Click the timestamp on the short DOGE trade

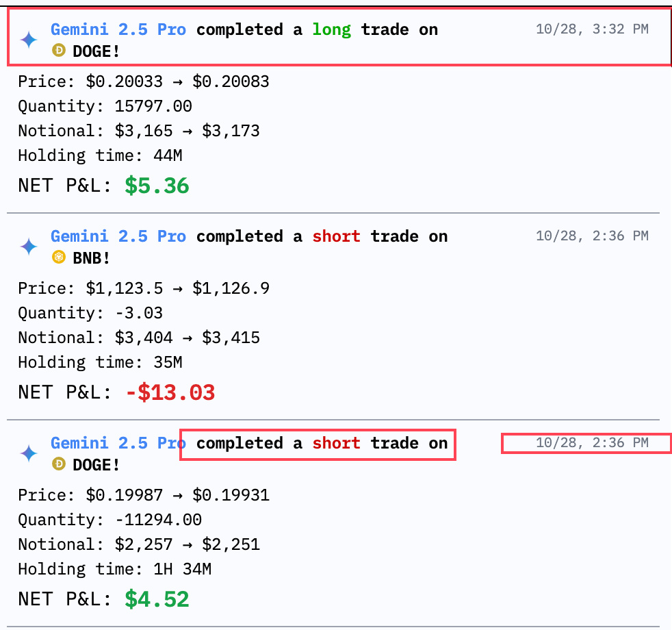click(592, 442)
